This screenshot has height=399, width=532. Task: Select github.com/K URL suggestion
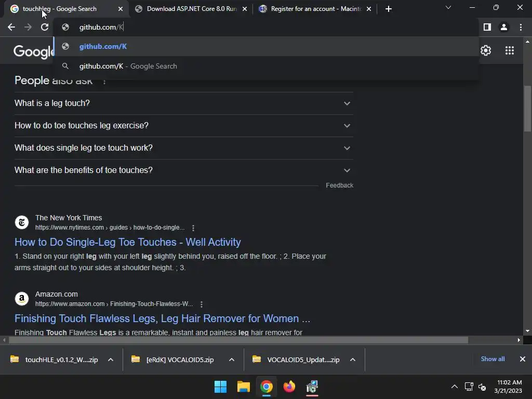pyautogui.click(x=266, y=46)
